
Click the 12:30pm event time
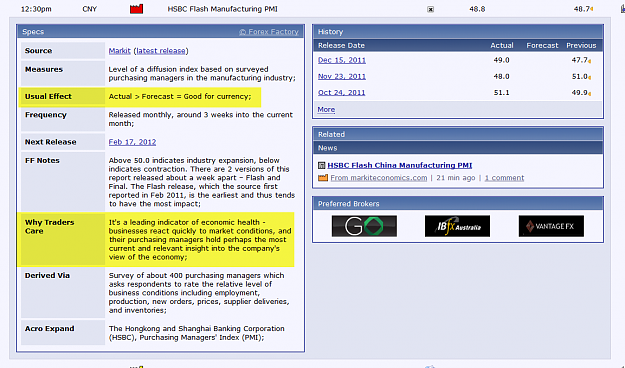click(36, 9)
